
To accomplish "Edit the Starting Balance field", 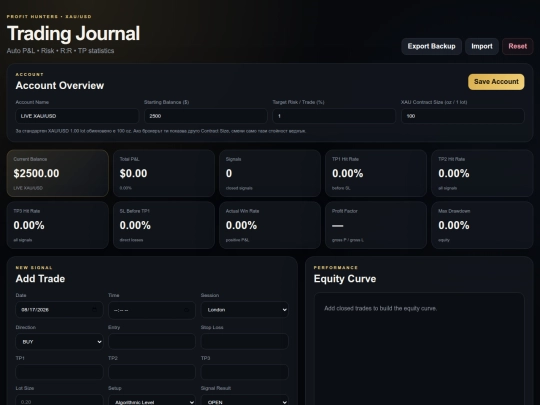I will pos(206,116).
